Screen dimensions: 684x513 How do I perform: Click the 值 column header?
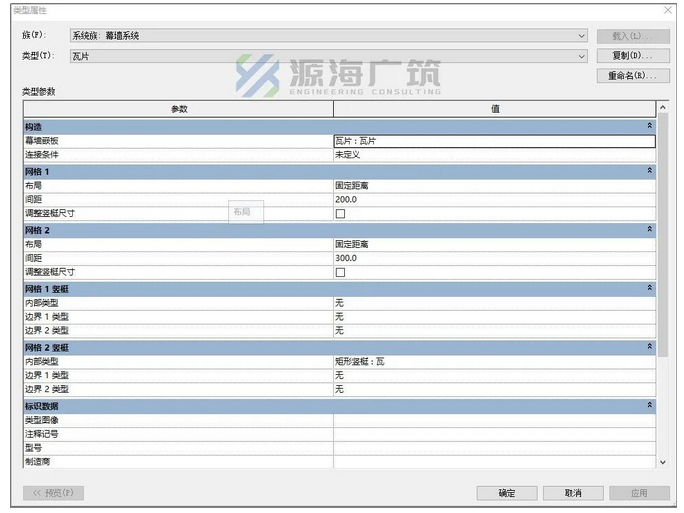(x=495, y=109)
